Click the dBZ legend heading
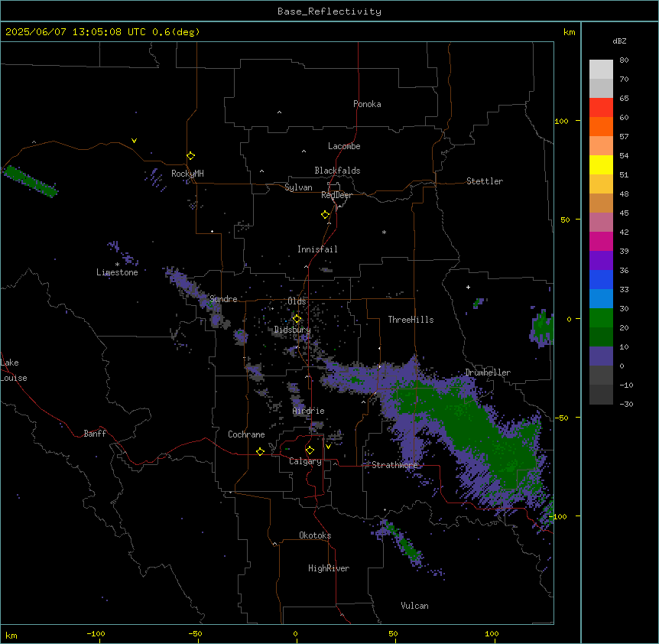The width and height of the screenshot is (659, 644). [619, 41]
